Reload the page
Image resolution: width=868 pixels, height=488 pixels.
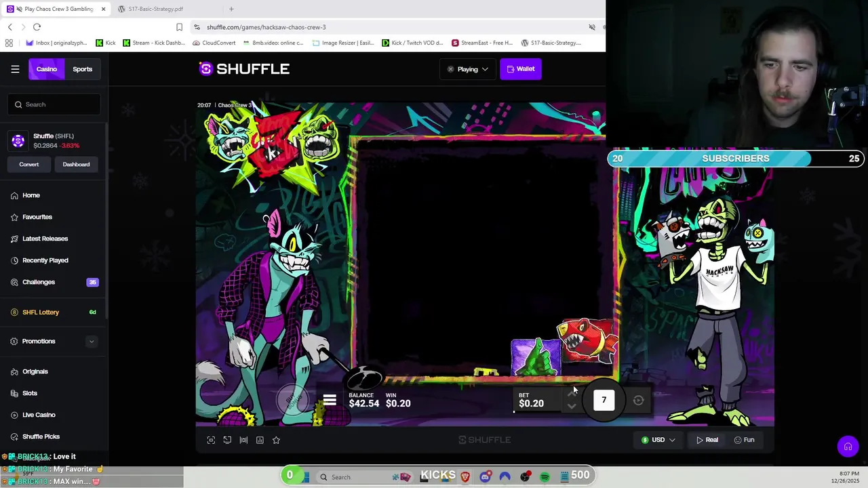37,27
